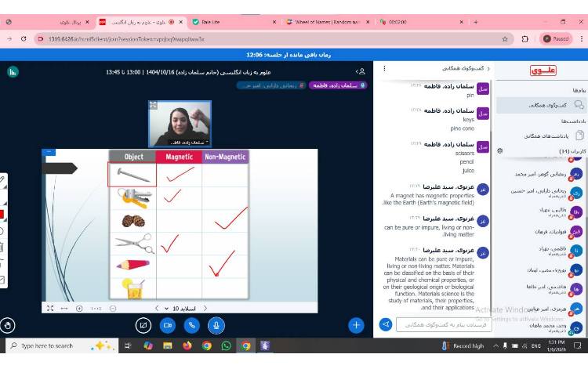588x376 pixels.
Task: Make the presentation fullscreen with the expand icon
Action: pos(50,308)
